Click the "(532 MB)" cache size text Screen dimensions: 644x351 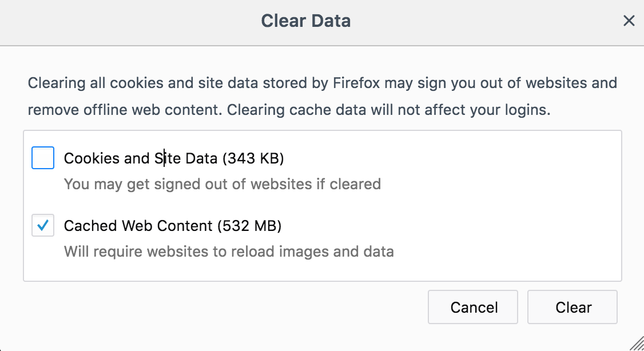click(x=249, y=226)
